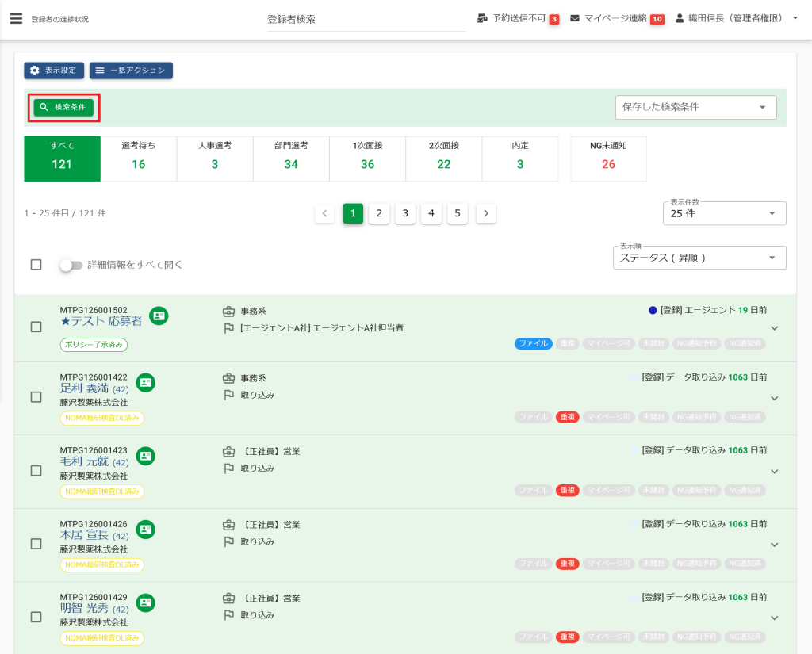812x654 pixels.
Task: Toggle 詳細情報をすべて開く switch
Action: [71, 265]
